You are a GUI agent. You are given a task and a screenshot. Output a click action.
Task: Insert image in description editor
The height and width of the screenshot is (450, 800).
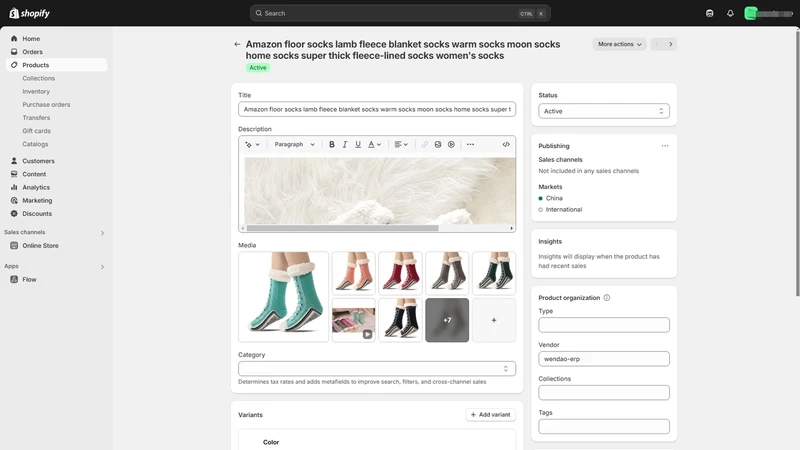438,144
